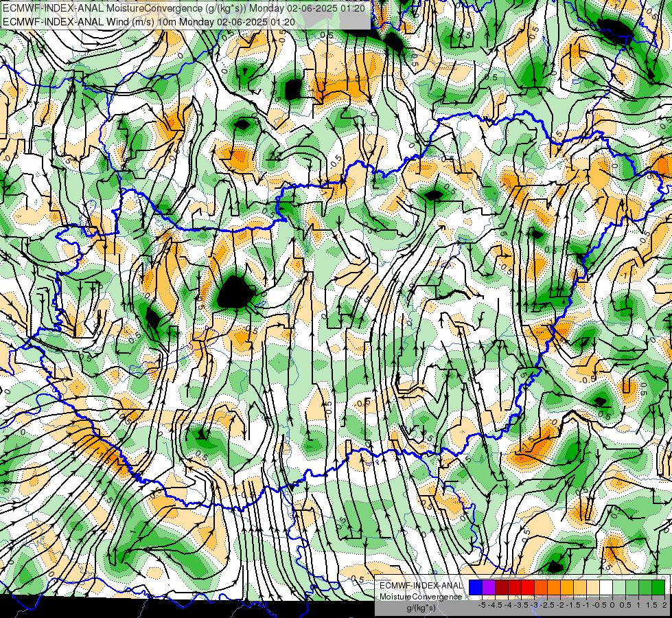The width and height of the screenshot is (672, 618).
Task: Click the -2.5 legend scale value
Action: pos(547,605)
